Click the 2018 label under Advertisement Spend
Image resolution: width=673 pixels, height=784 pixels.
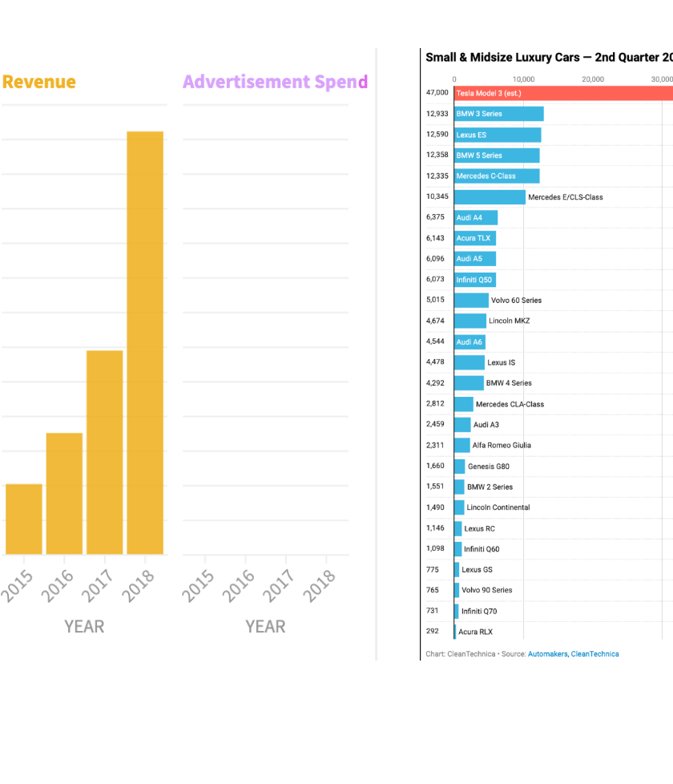tap(319, 585)
